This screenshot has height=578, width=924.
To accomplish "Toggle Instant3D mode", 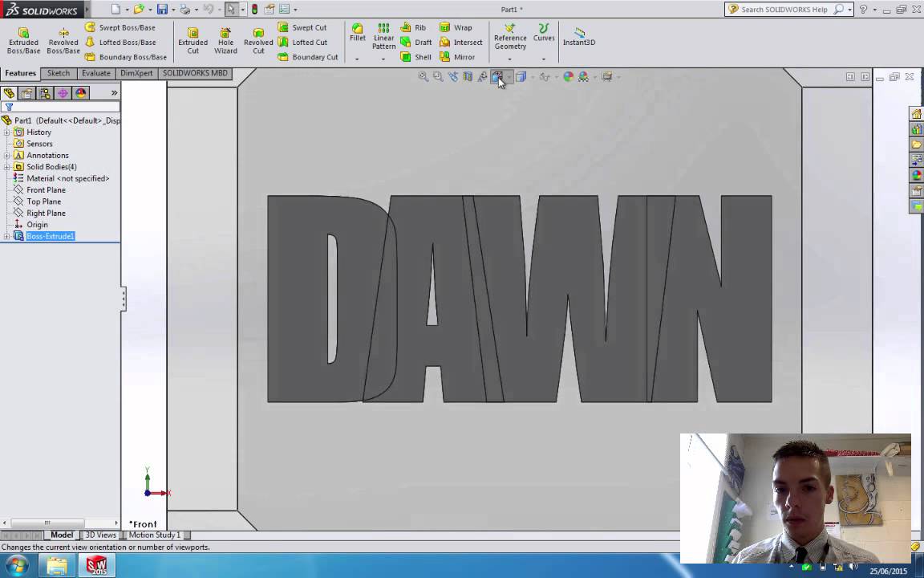I will (x=578, y=37).
